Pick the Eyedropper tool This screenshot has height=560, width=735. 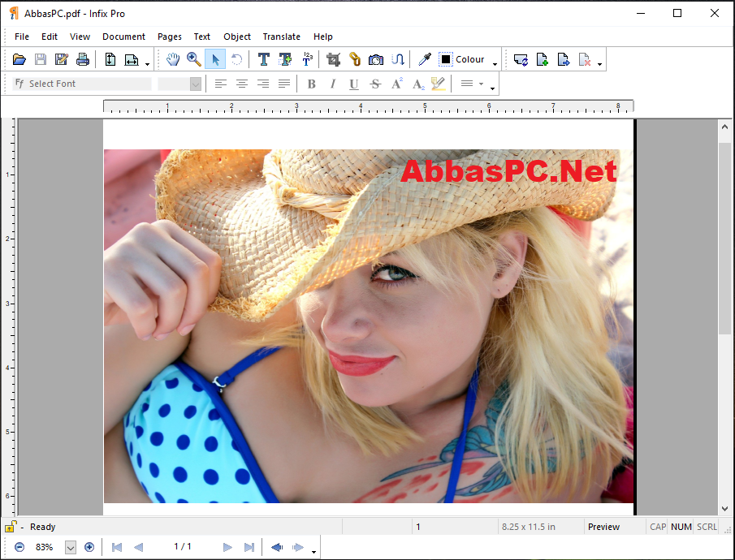pos(425,59)
